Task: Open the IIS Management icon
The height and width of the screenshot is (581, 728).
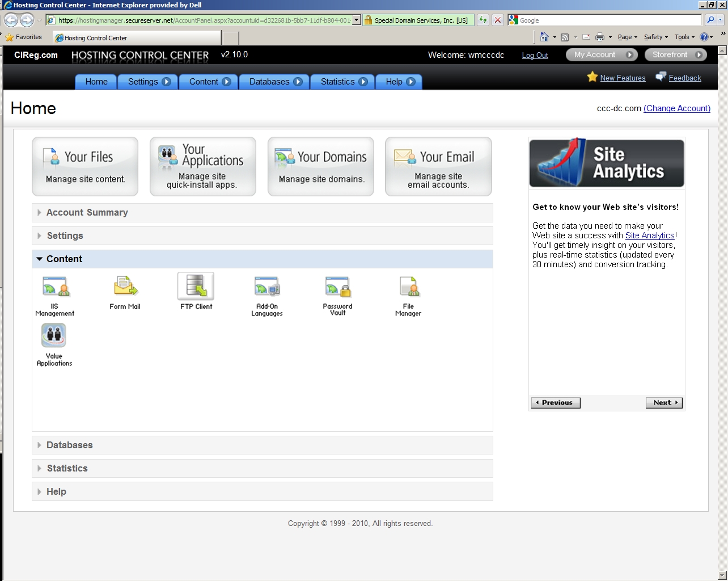Action: 54,296
